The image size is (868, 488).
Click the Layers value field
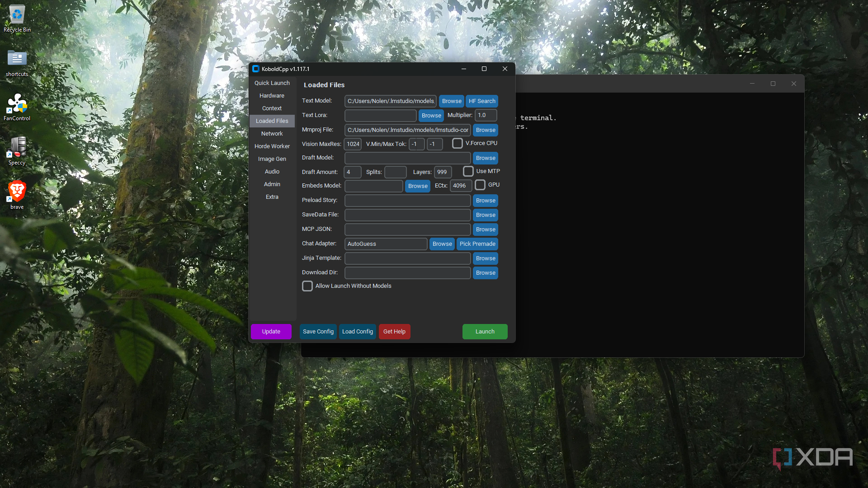coord(443,172)
